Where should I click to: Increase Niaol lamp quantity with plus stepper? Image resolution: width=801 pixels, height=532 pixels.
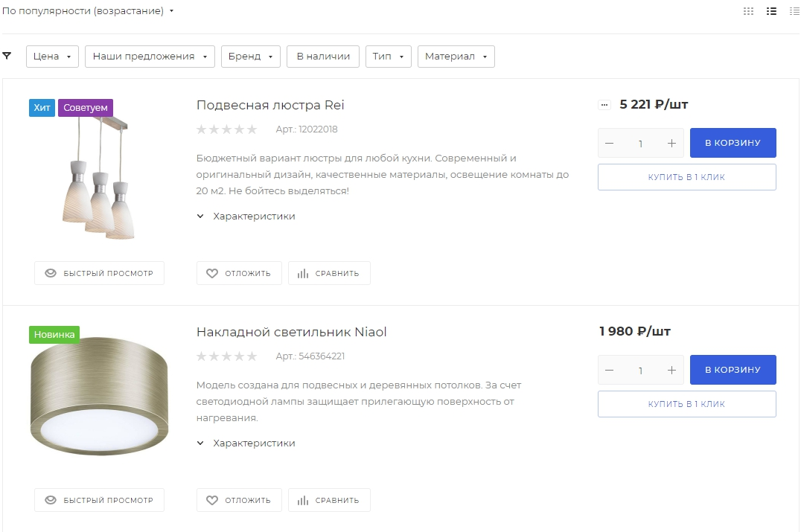click(x=671, y=369)
